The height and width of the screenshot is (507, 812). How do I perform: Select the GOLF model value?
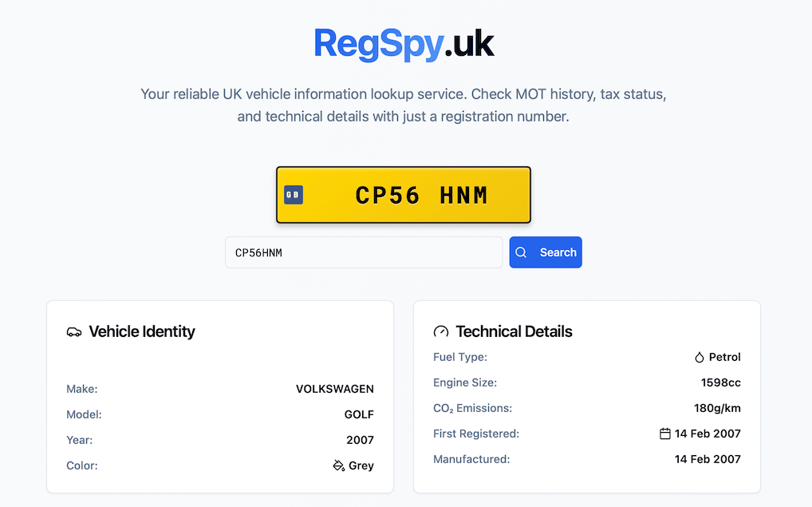click(x=359, y=414)
